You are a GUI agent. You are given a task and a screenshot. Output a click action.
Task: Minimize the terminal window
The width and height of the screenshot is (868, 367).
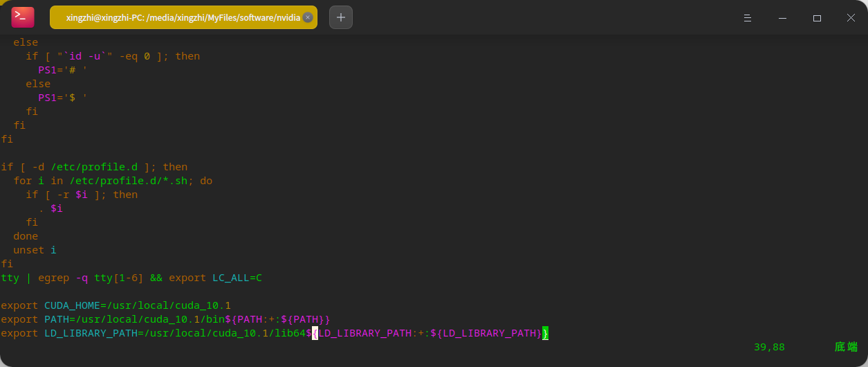pos(782,18)
